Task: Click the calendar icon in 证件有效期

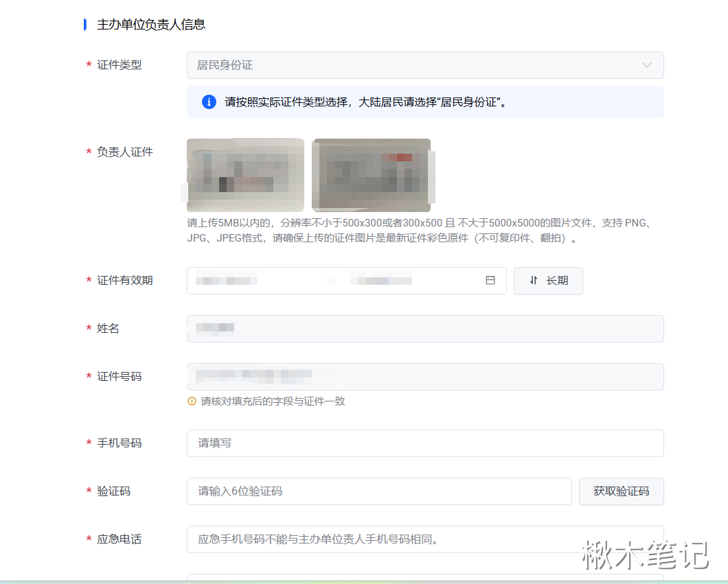Action: [490, 280]
